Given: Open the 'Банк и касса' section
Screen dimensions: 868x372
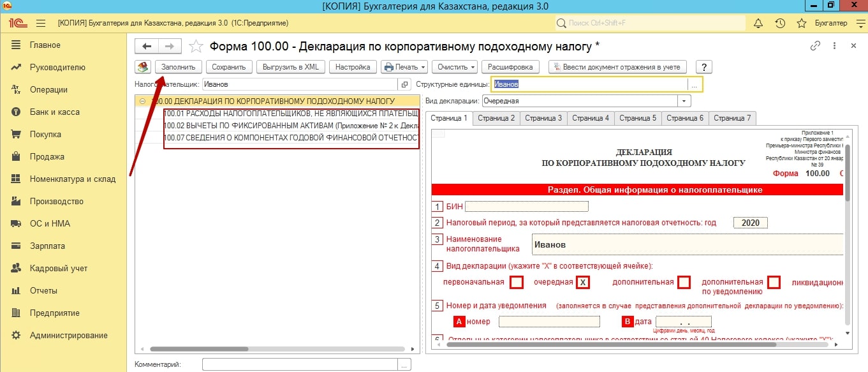Looking at the screenshot, I should (x=54, y=112).
